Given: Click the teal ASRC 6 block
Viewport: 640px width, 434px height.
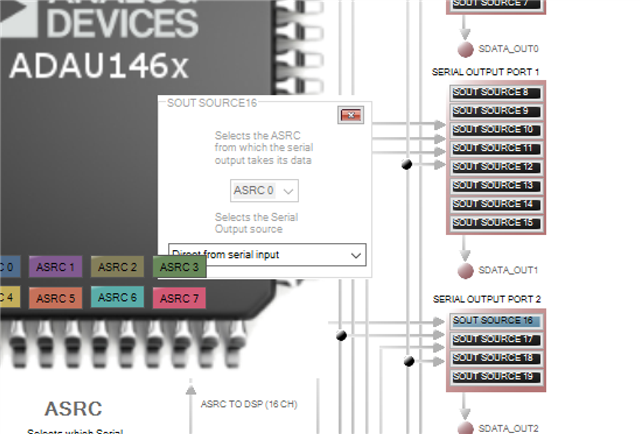Looking at the screenshot, I should point(117,297).
